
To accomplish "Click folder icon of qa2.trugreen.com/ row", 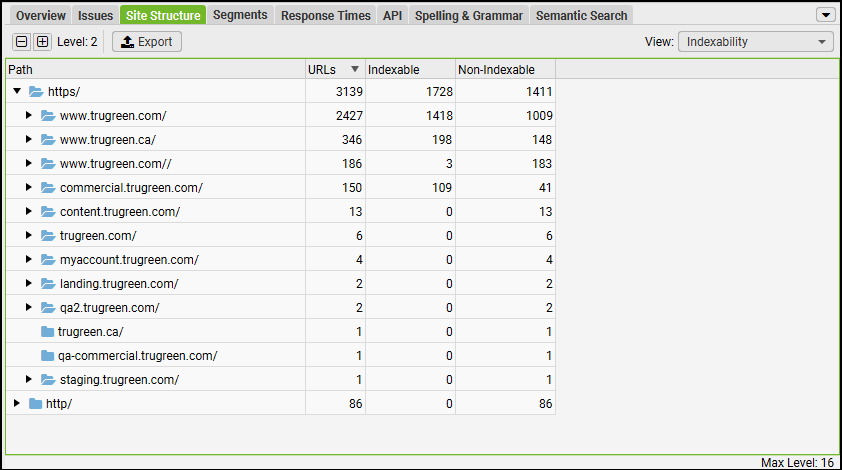I will click(x=48, y=307).
